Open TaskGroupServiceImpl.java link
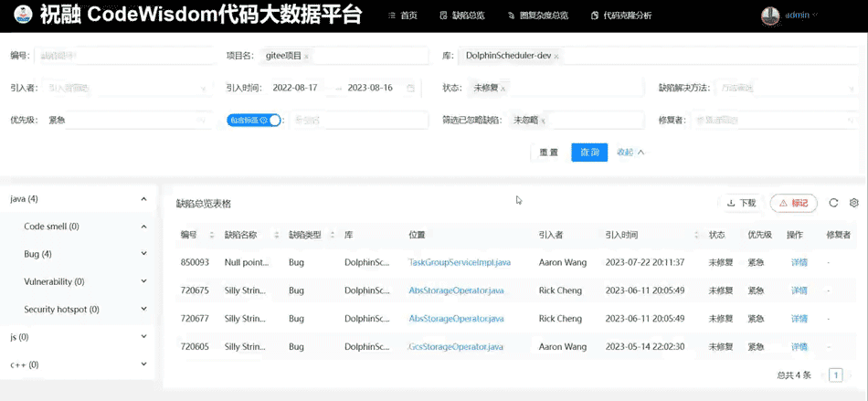 (460, 262)
